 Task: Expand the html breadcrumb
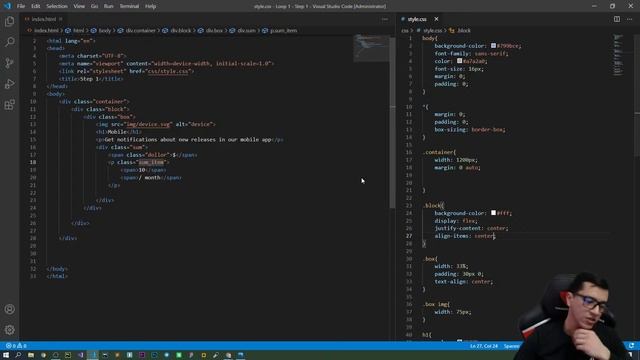(x=78, y=30)
